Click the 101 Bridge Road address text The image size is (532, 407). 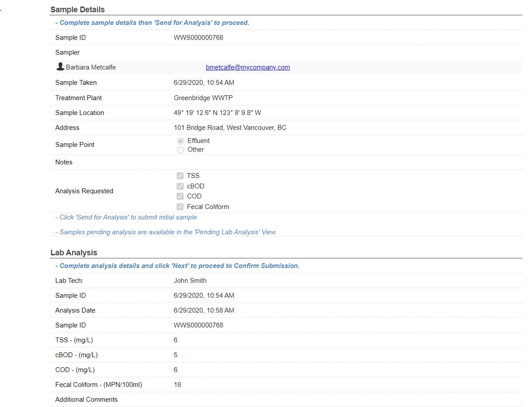(x=230, y=128)
